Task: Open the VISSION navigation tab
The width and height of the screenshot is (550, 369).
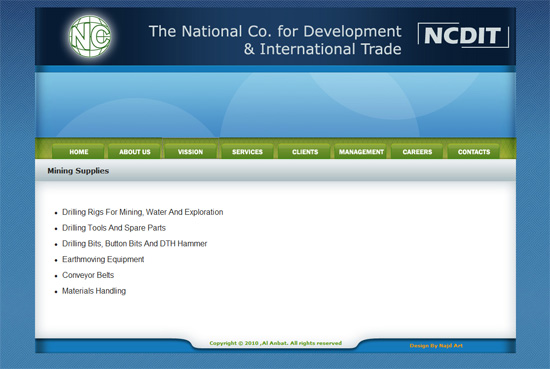Action: pyautogui.click(x=190, y=152)
